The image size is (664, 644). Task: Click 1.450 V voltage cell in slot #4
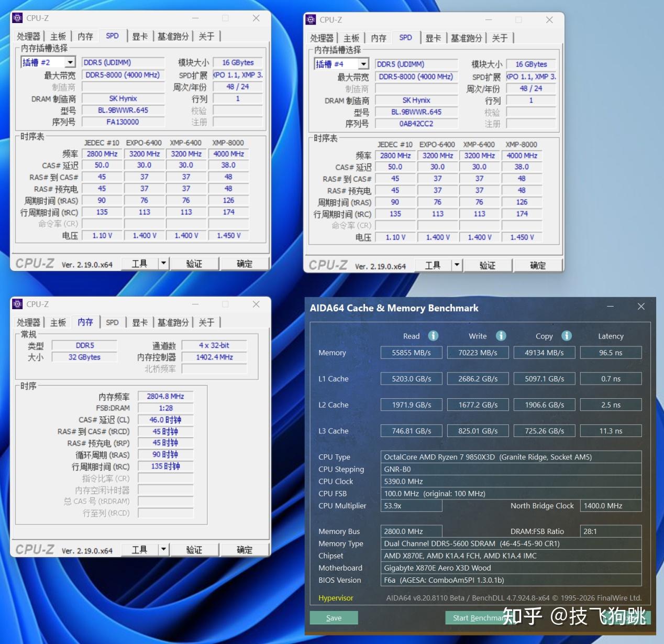(x=522, y=237)
